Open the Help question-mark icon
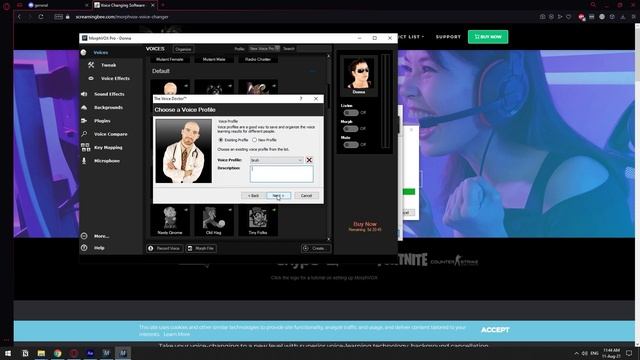The image size is (640, 360). [x=84, y=248]
